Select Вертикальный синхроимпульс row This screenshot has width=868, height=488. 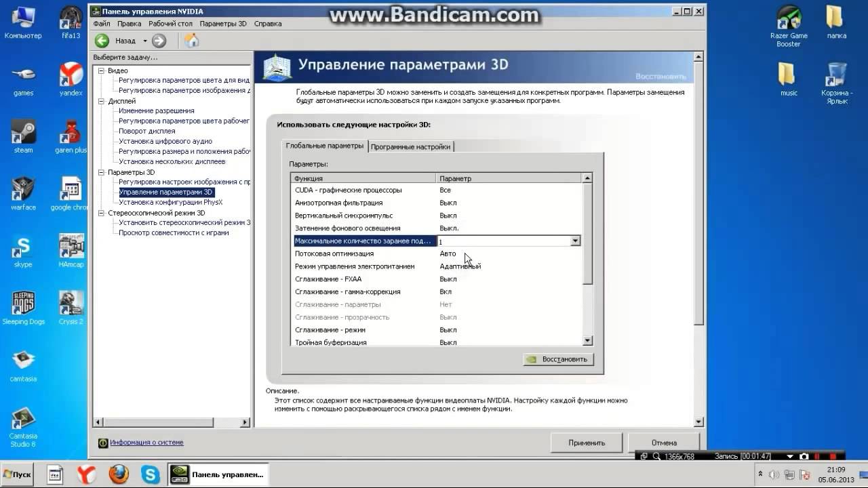pyautogui.click(x=437, y=216)
